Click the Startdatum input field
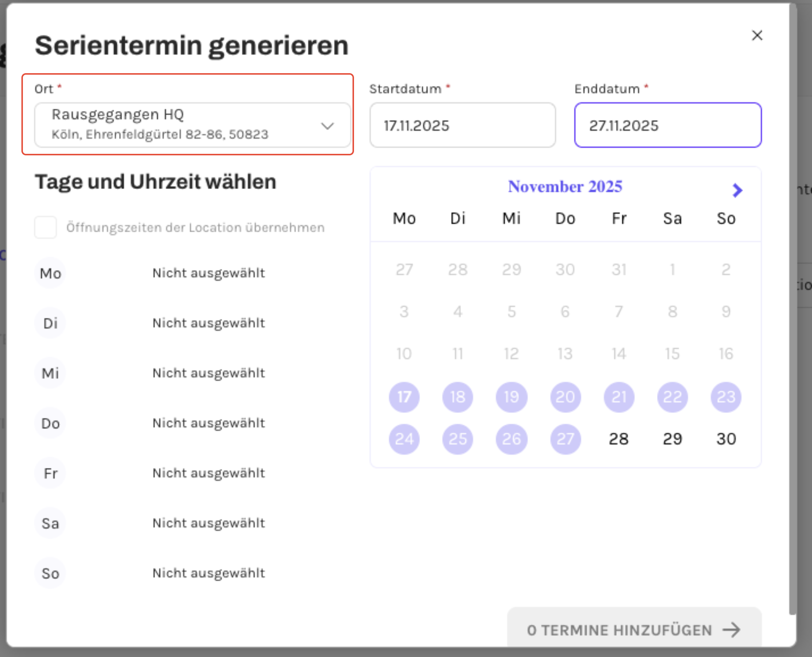The height and width of the screenshot is (657, 812). 462,125
